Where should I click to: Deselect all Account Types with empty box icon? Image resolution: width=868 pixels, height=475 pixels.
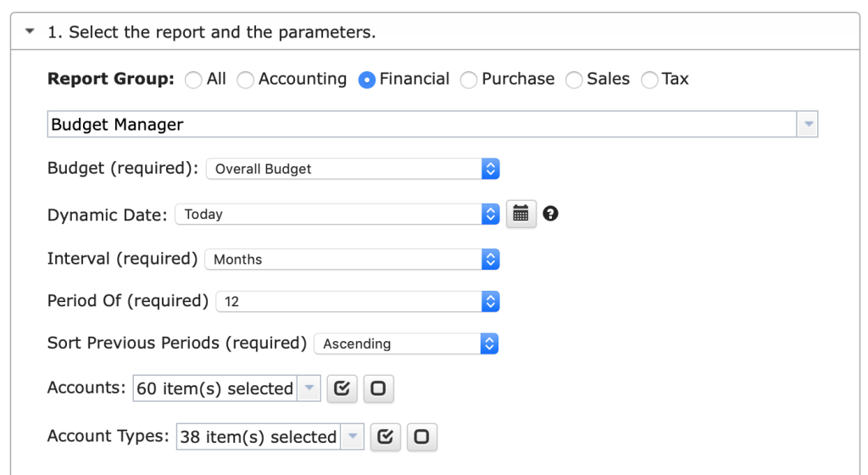(422, 437)
